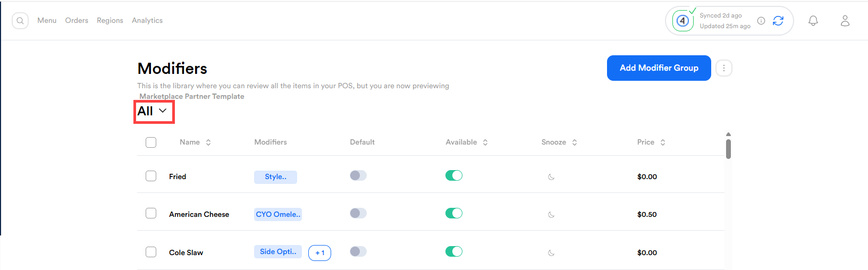Tick the select-all header checkbox
The width and height of the screenshot is (868, 270).
pos(151,142)
